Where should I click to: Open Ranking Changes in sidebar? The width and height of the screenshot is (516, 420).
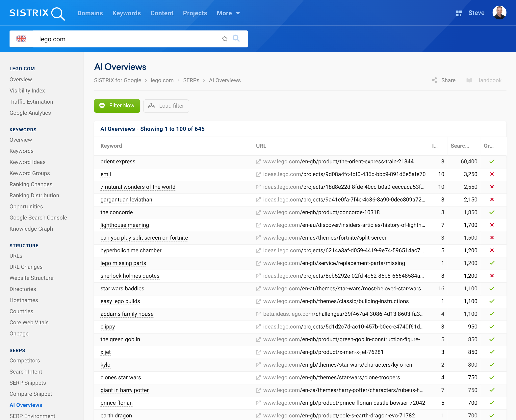(31, 184)
